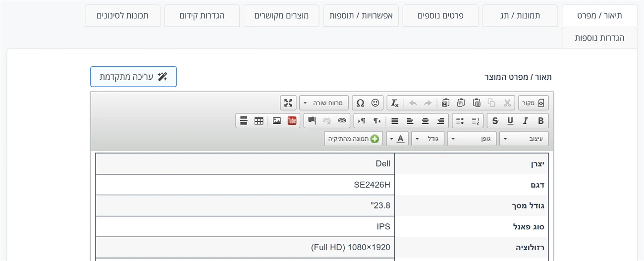Viewport: 644px width, 261px height.
Task: Switch to the תיאור / מפרט tab
Action: tap(599, 15)
